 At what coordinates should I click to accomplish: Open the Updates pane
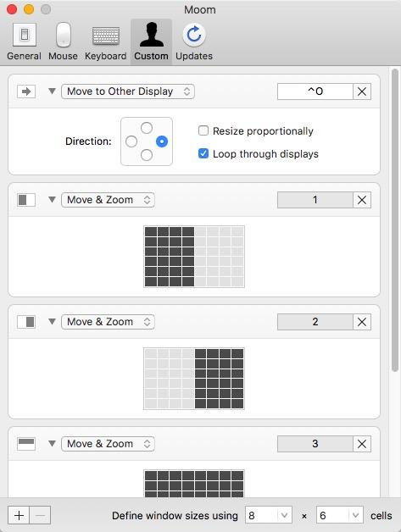coord(194,42)
